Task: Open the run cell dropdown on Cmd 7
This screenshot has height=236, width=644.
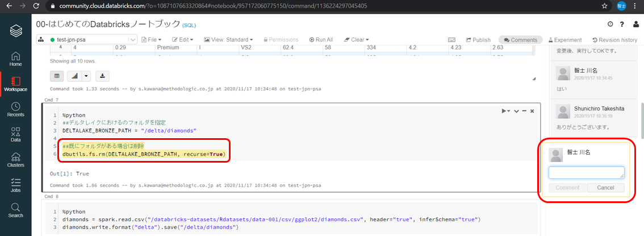Action: pyautogui.click(x=505, y=111)
